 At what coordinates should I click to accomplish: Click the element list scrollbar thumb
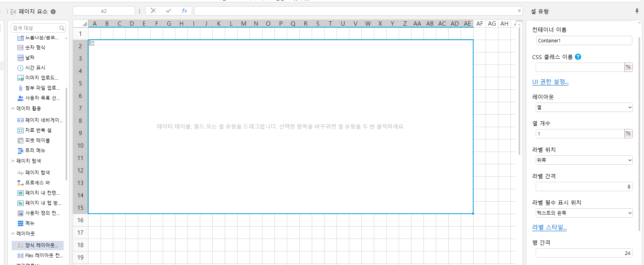tap(66, 134)
